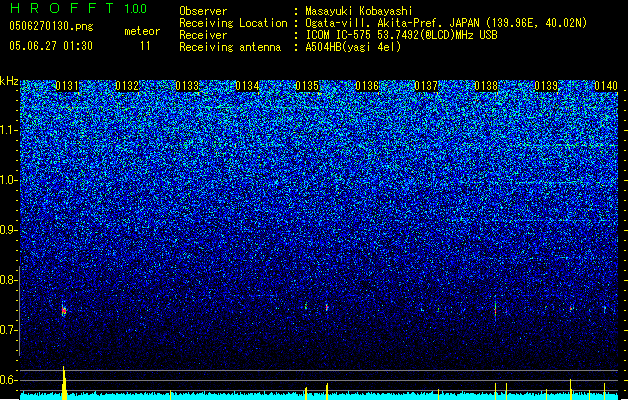629x400 pixels.
Task: Click the 0137 time marker
Action: coord(426,86)
